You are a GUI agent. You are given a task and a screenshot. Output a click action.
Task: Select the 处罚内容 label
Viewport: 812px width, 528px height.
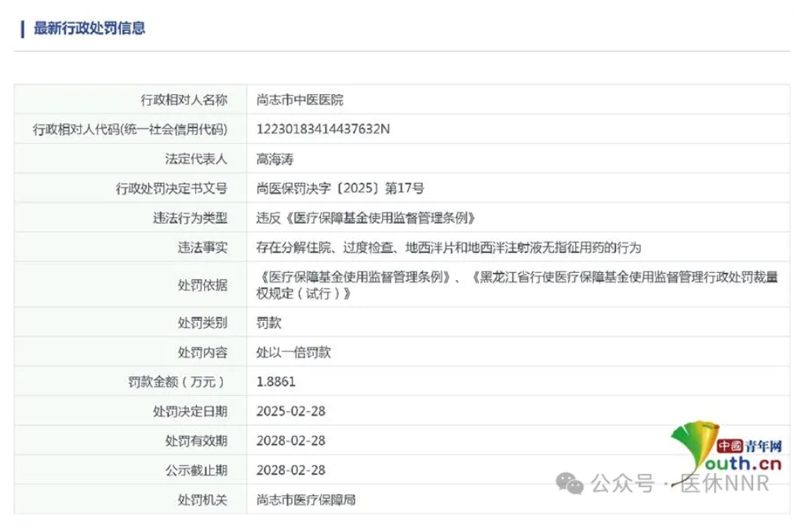(x=202, y=352)
